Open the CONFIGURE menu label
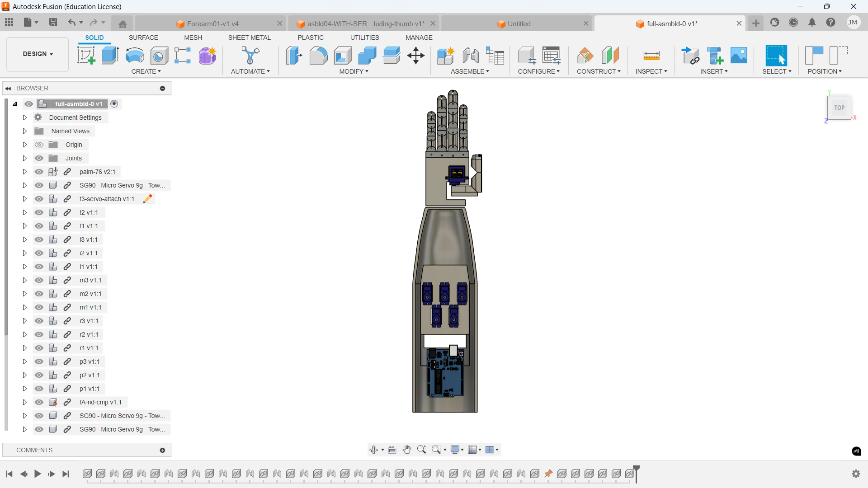 click(538, 71)
